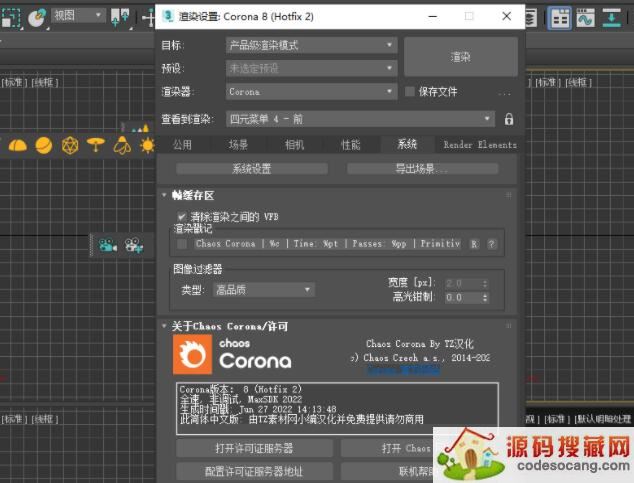Click the Corona sun light icon
The width and height of the screenshot is (634, 483).
tap(148, 145)
